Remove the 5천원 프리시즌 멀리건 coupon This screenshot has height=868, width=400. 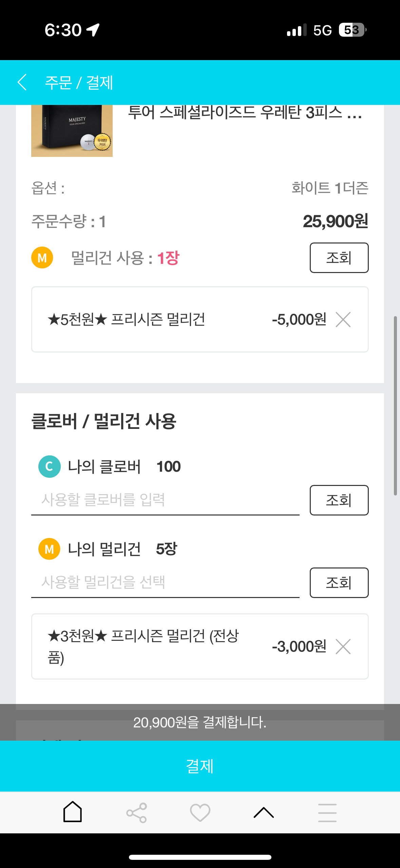343,320
